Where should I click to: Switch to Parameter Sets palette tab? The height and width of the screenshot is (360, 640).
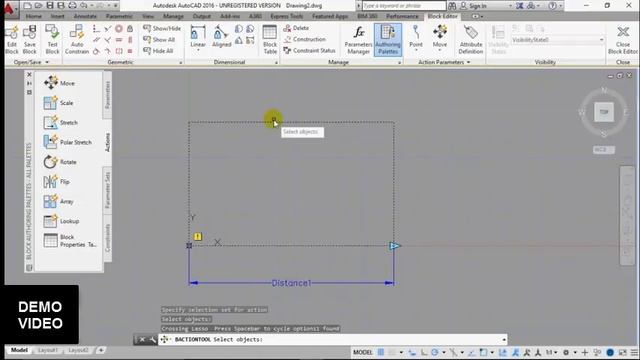[107, 189]
